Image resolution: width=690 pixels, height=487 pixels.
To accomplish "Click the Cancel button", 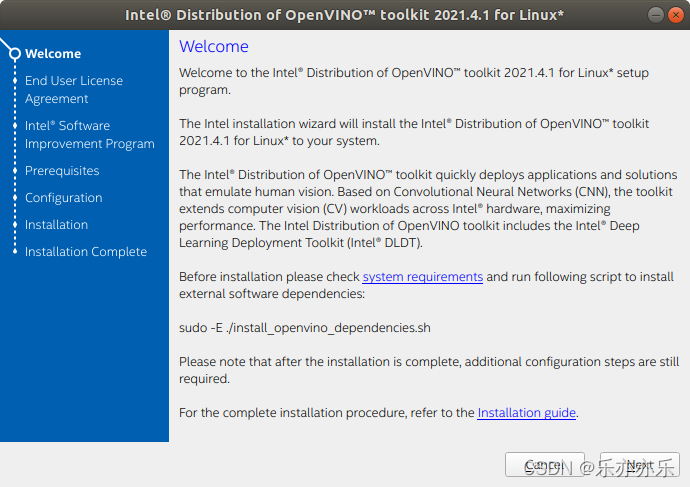I will 545,464.
